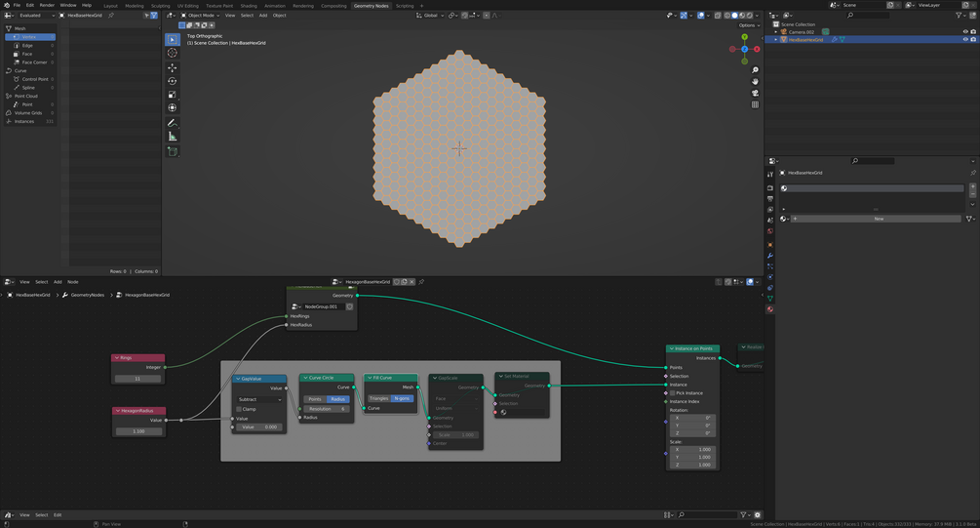The height and width of the screenshot is (528, 980).
Task: Open the Global transform orientation dropdown
Action: click(430, 15)
